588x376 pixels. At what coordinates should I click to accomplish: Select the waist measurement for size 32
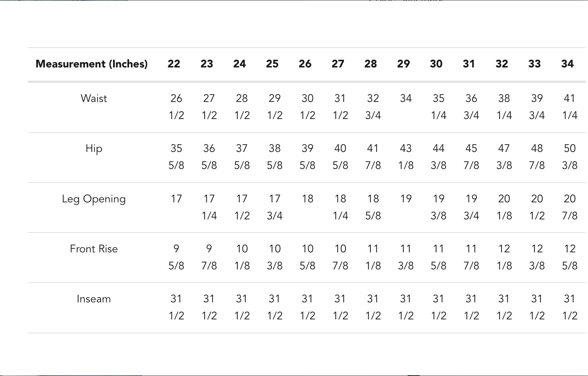[504, 107]
